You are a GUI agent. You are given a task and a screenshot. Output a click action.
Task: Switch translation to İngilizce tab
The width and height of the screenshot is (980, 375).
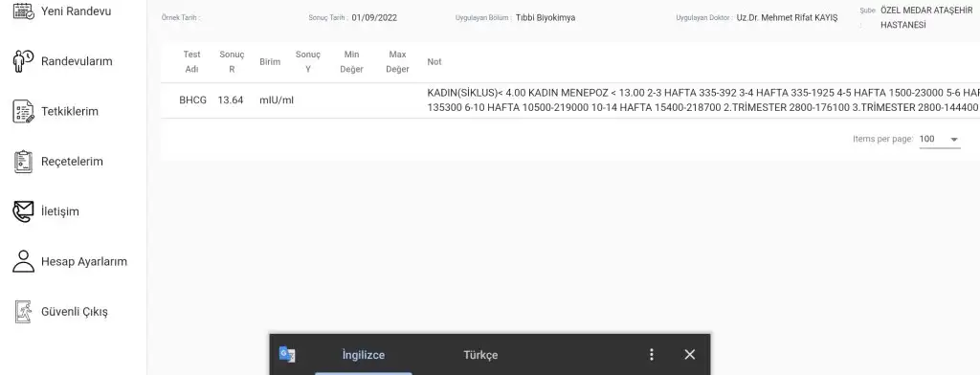click(363, 355)
